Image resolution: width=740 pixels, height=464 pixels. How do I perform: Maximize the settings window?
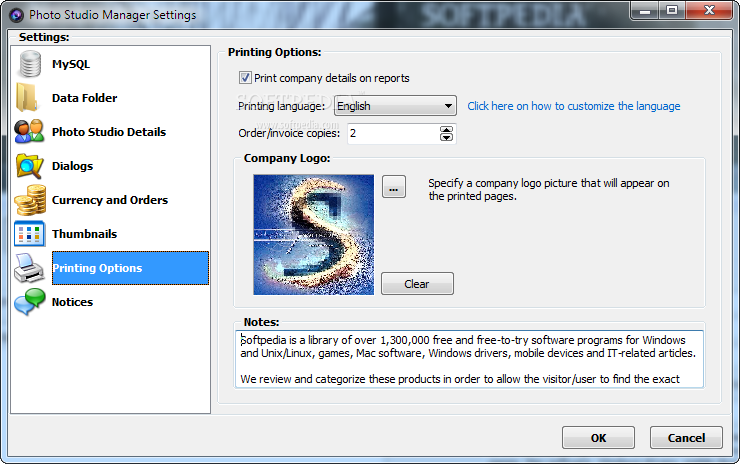point(672,10)
